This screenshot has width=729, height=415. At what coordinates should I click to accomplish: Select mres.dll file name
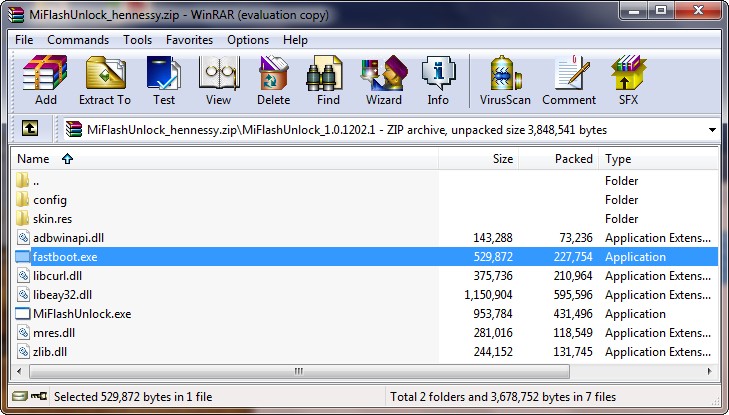pyautogui.click(x=54, y=333)
